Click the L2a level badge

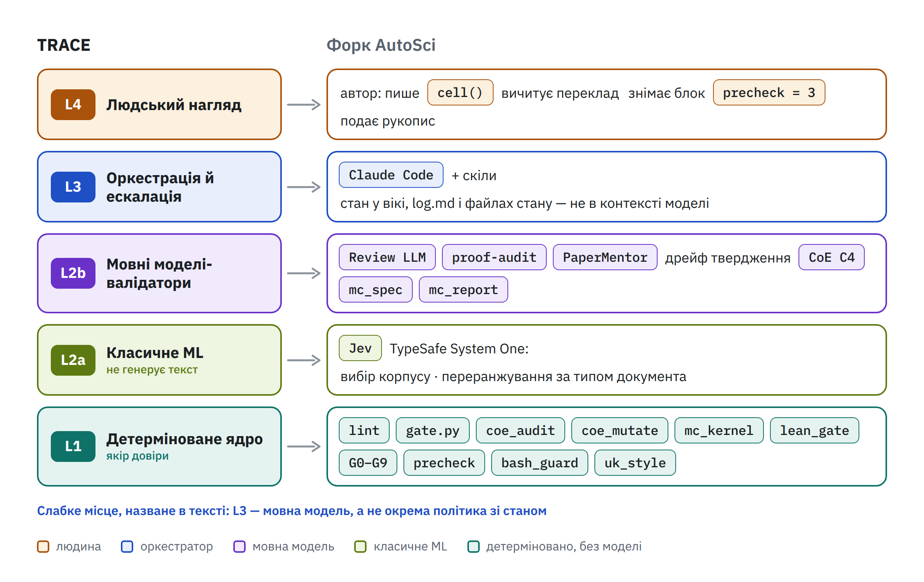[73, 360]
